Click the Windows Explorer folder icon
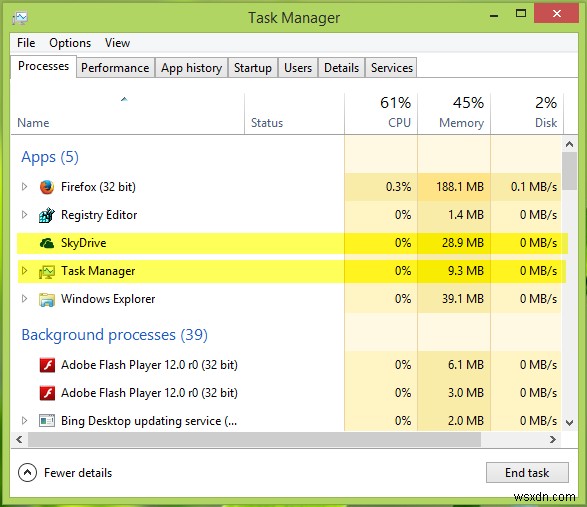 47,300
